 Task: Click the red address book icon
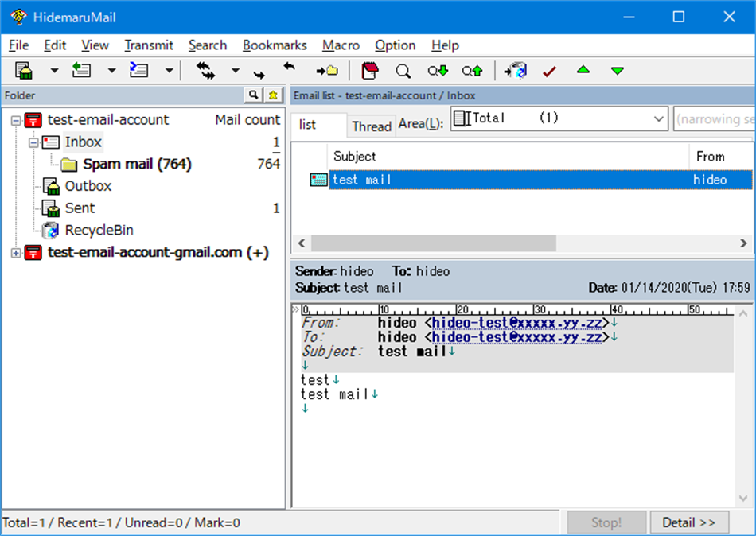[370, 70]
